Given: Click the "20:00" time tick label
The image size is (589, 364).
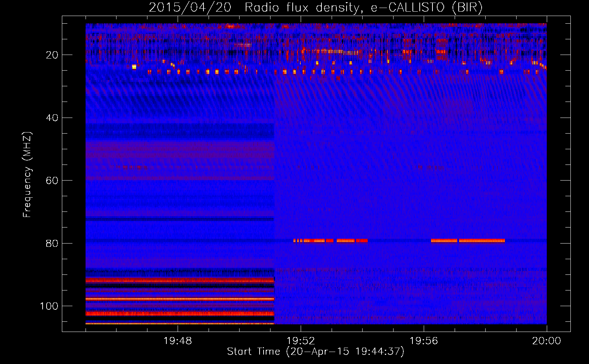Looking at the screenshot, I should (547, 341).
